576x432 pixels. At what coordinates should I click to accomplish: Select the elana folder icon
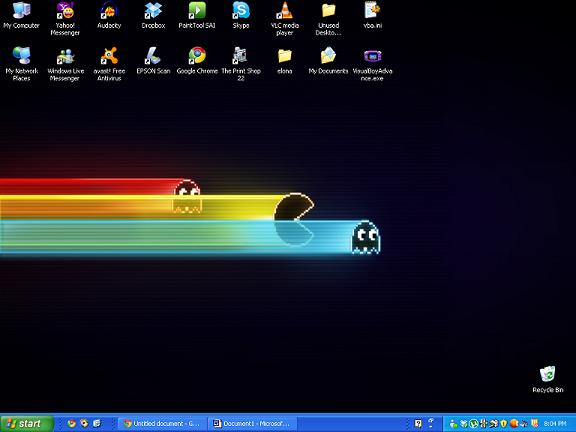pos(285,61)
